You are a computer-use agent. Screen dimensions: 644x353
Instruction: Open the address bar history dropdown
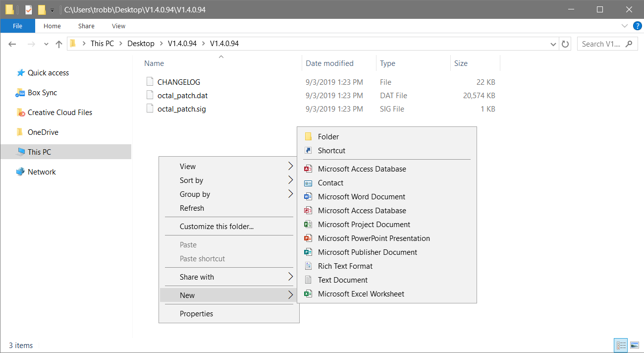coord(553,44)
